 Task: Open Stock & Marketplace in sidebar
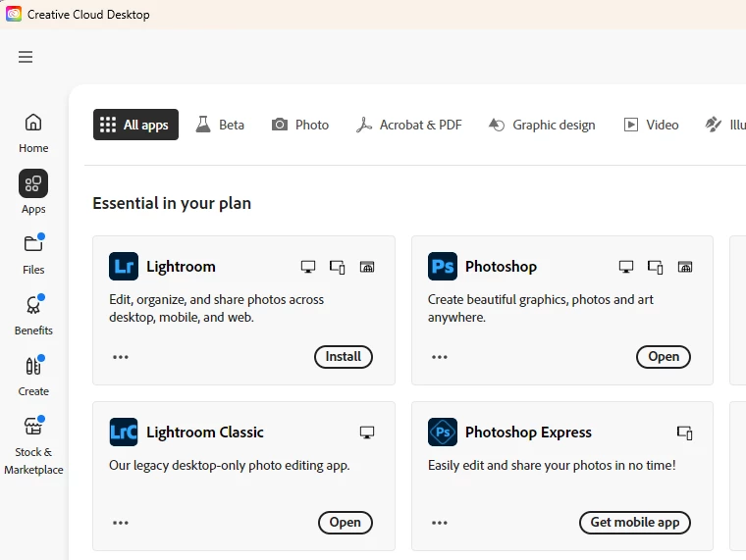coord(33,445)
